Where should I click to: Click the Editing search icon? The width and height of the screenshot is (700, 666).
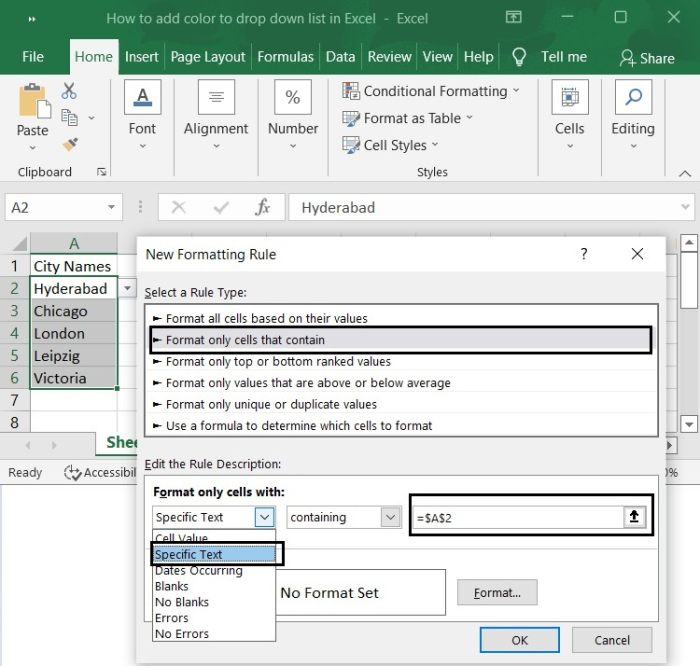pos(632,98)
